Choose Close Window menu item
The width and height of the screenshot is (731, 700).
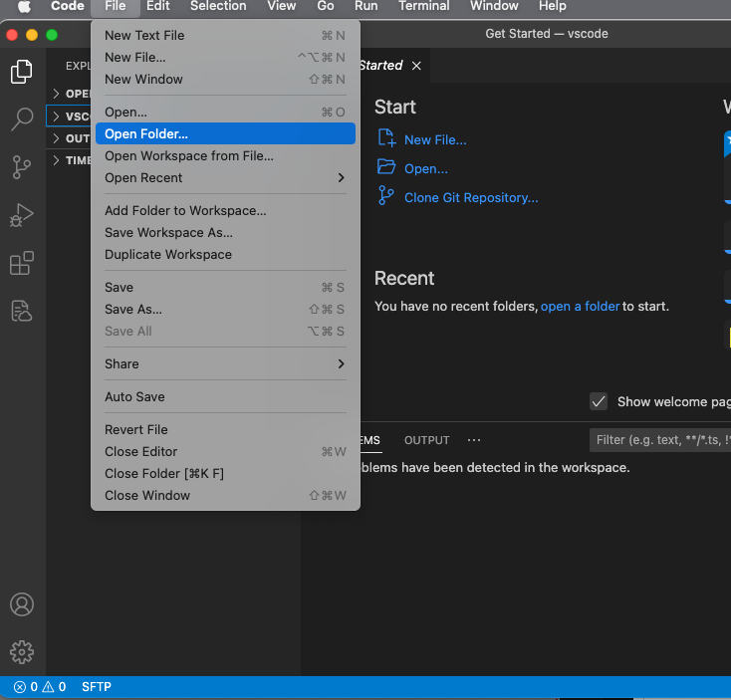click(x=225, y=496)
